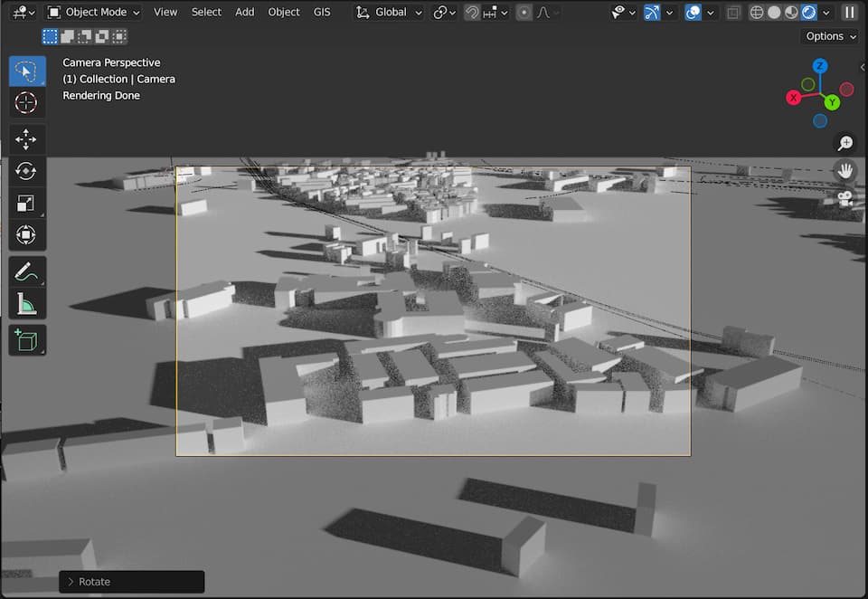
Task: Select the Annotate pencil tool
Action: [26, 271]
